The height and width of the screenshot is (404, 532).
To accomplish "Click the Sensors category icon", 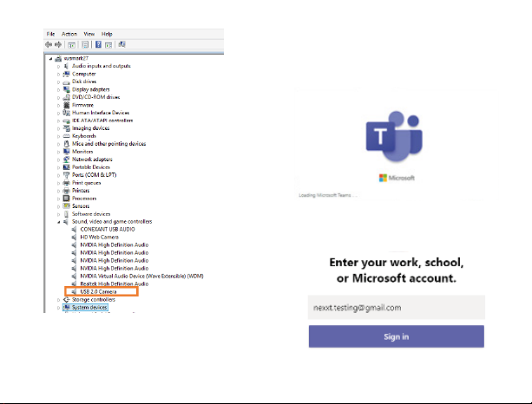I will [x=67, y=206].
